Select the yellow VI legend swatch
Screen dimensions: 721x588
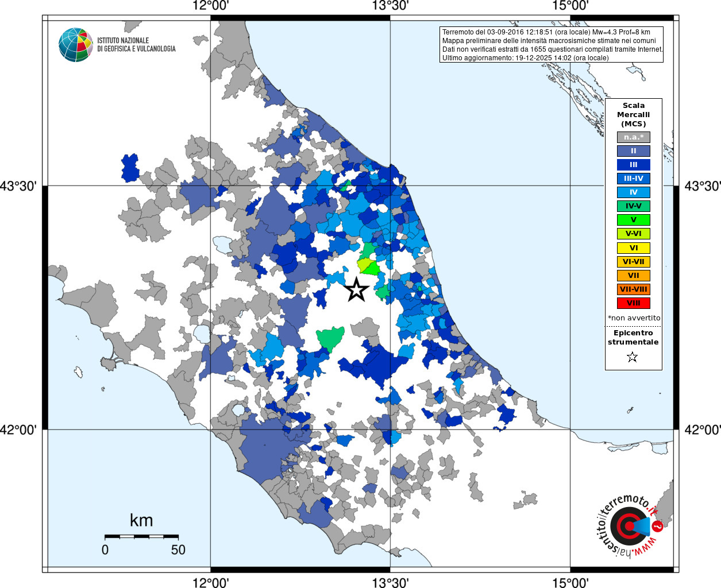[634, 248]
